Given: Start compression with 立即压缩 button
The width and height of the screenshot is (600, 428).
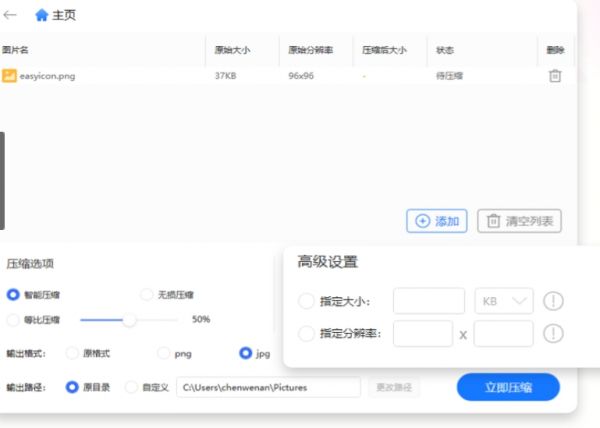Looking at the screenshot, I should [x=508, y=387].
